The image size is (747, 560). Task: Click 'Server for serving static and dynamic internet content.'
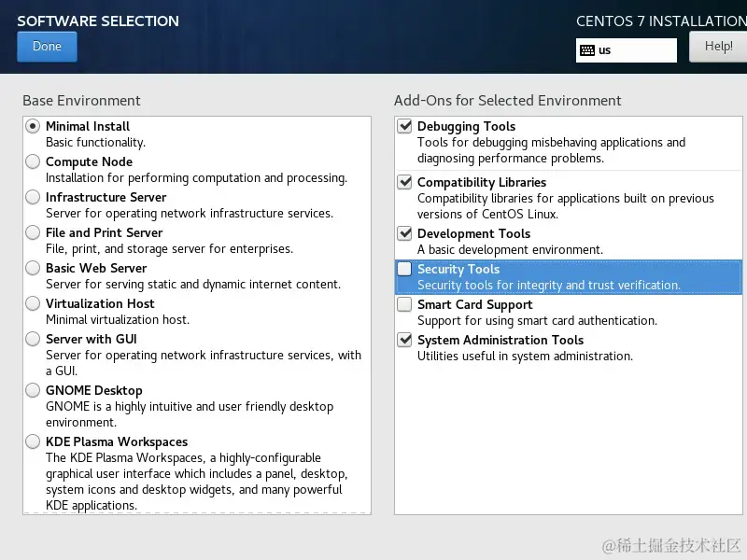pos(193,285)
